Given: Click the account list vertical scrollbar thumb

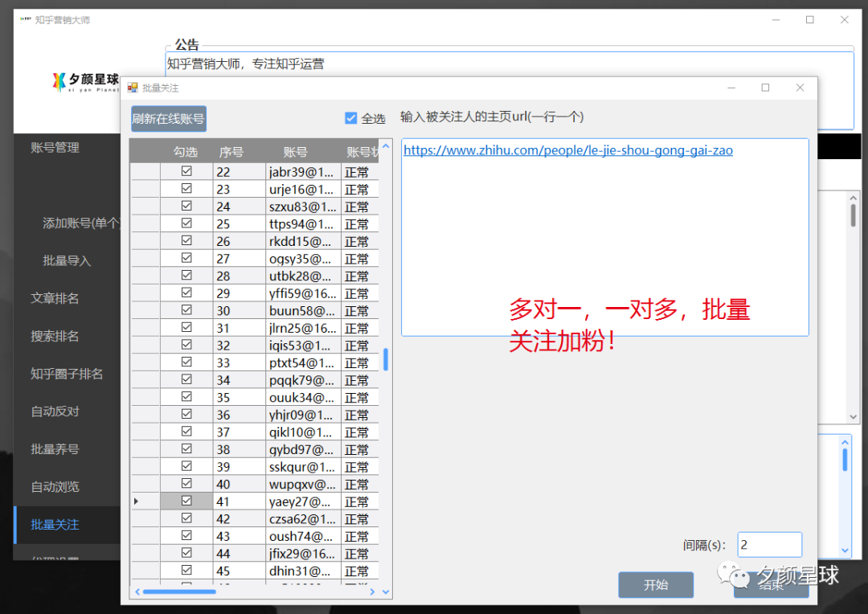Looking at the screenshot, I should coord(386,359).
